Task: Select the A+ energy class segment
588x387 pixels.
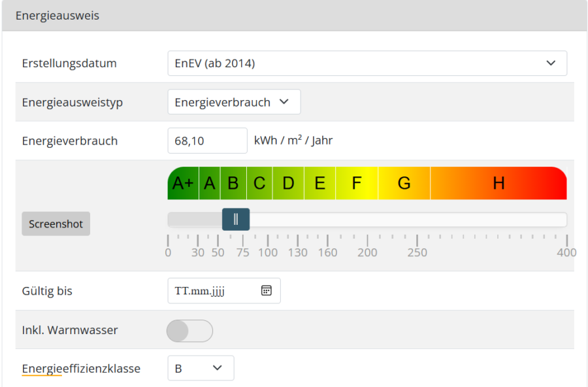Action: point(184,184)
